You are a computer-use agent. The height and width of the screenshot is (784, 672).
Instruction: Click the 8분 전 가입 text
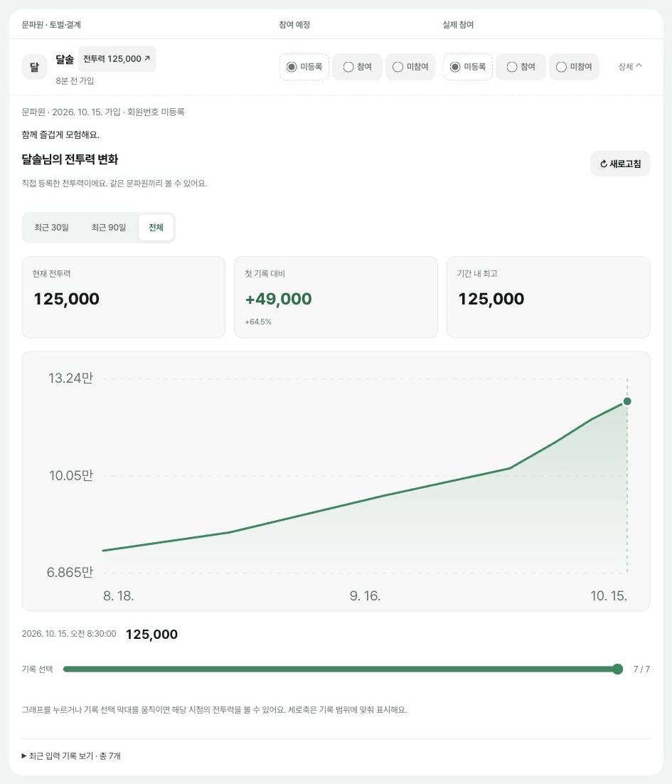(75, 81)
